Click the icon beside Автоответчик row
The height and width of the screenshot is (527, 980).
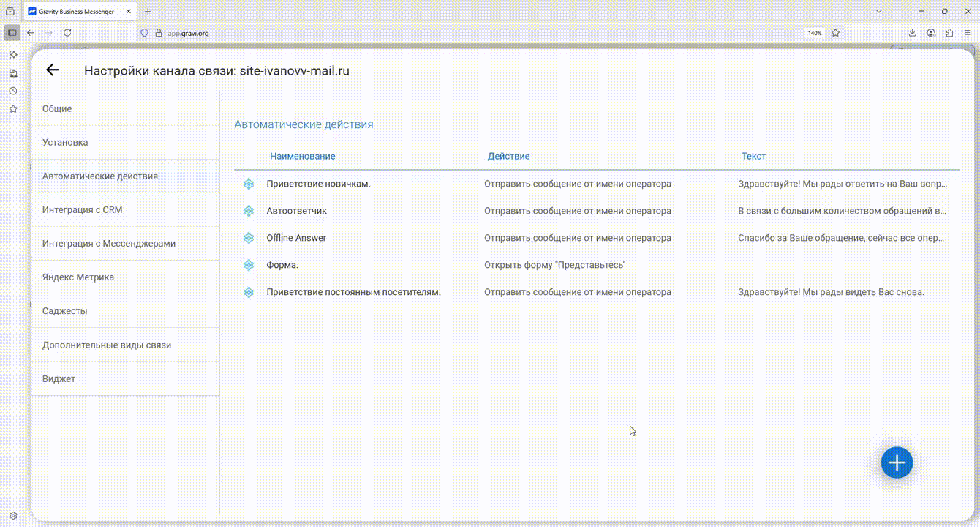pos(249,211)
